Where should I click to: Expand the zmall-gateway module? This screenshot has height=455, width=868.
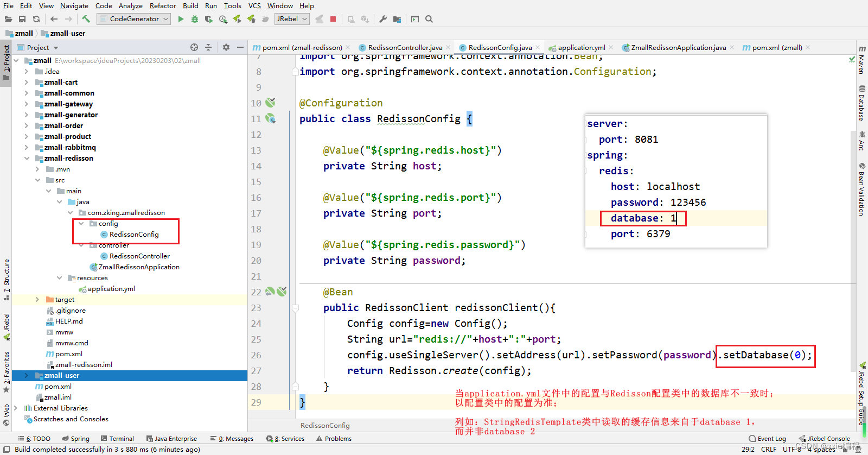[x=27, y=104]
